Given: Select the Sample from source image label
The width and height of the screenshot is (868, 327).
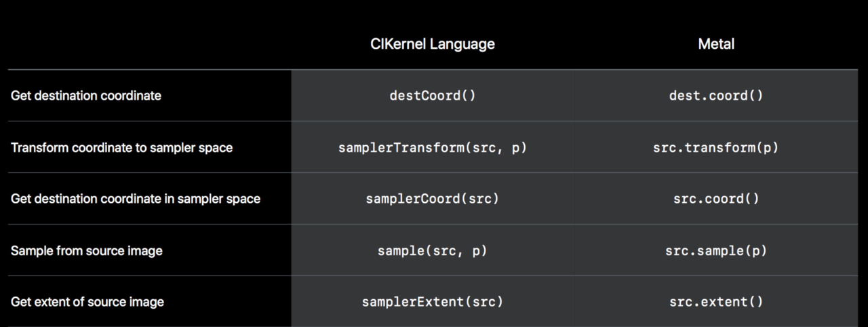Looking at the screenshot, I should (x=87, y=250).
